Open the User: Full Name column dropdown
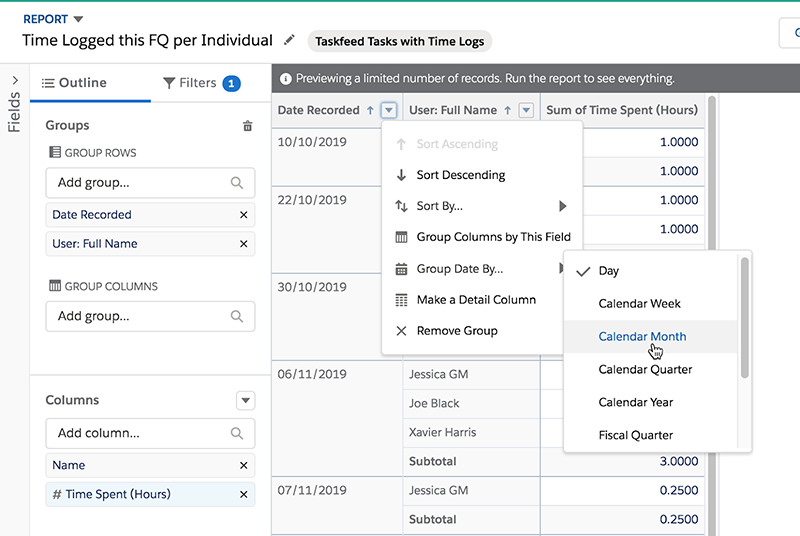 (527, 110)
